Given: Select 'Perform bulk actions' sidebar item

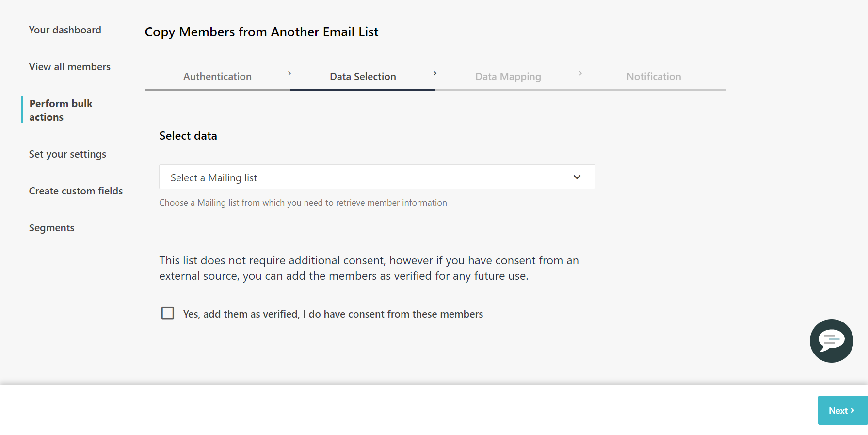Looking at the screenshot, I should coord(61,110).
